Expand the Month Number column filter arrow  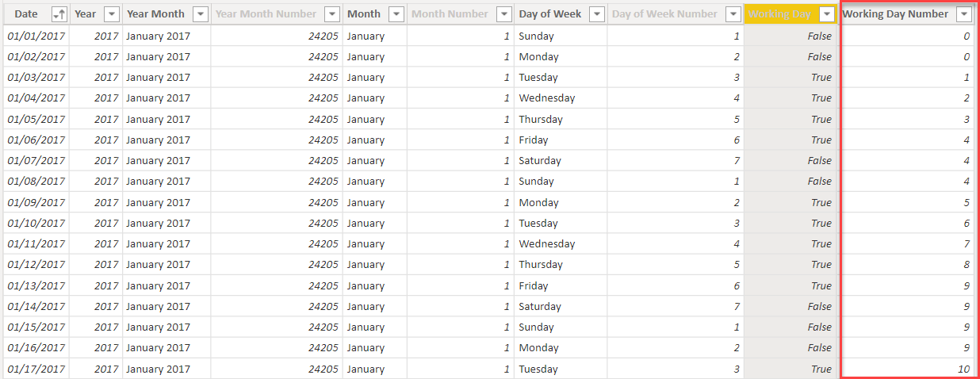click(x=503, y=14)
